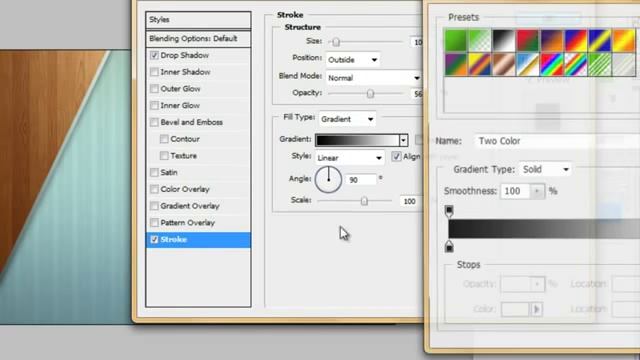This screenshot has width=640, height=360.
Task: Pick the black to white gradient preset
Action: tap(504, 40)
